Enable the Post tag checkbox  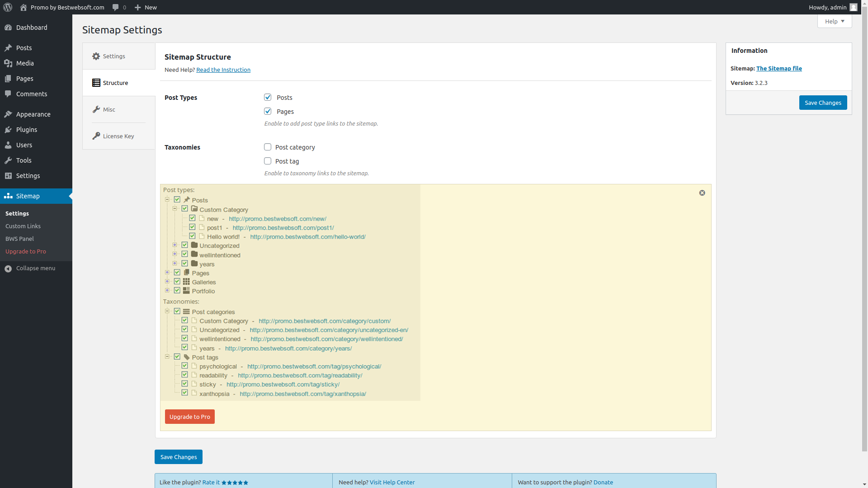point(268,161)
